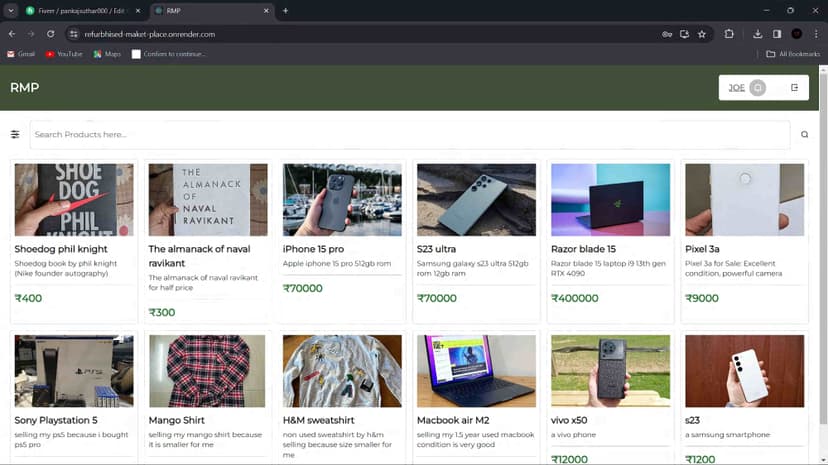The width and height of the screenshot is (828, 465).
Task: Open Pixel 3a product image
Action: (x=745, y=200)
